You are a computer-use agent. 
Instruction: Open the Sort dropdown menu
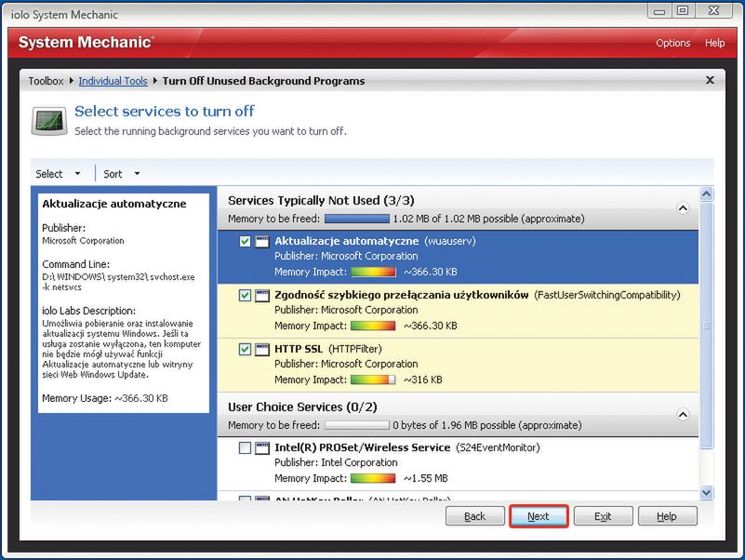click(122, 174)
